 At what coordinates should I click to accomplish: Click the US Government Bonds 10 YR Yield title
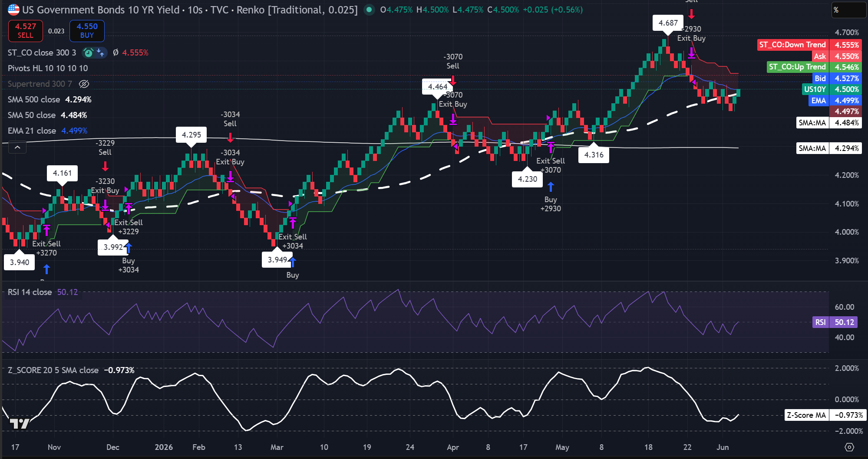click(x=101, y=10)
